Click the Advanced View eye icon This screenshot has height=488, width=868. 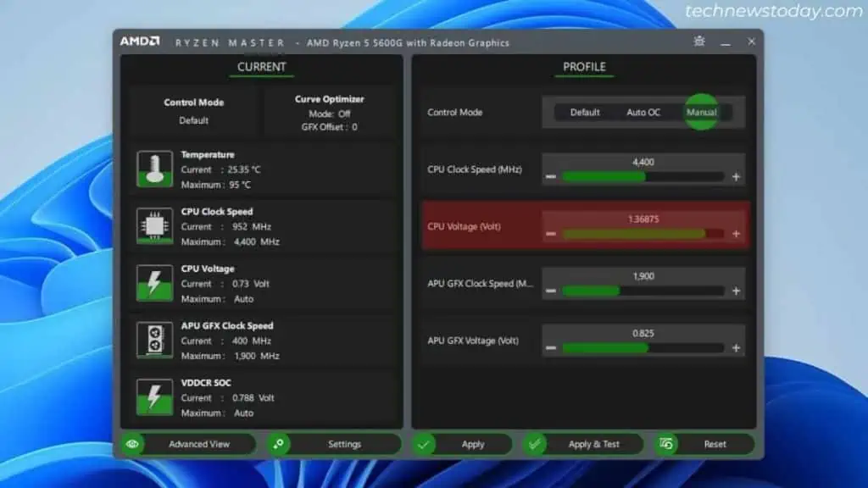(x=131, y=443)
